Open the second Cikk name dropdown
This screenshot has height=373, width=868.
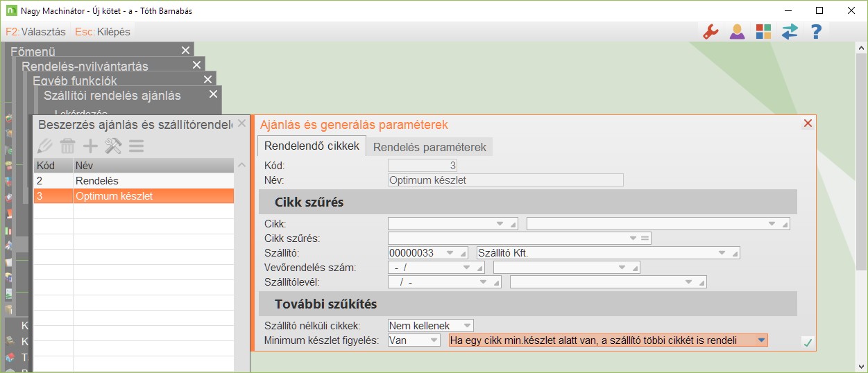point(772,224)
